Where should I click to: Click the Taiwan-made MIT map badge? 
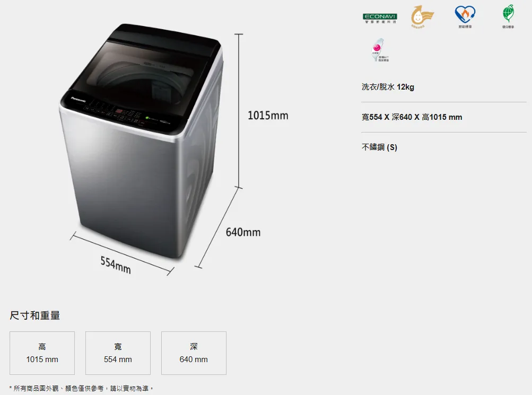380,50
